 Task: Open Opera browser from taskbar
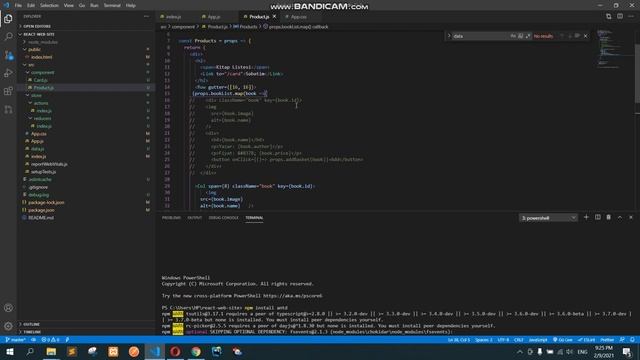[x=175, y=351]
